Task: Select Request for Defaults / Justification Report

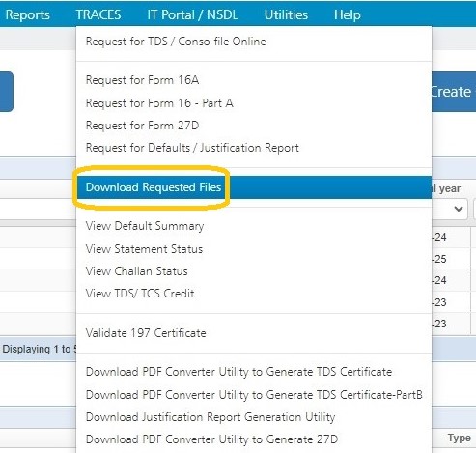Action: [x=254, y=148]
